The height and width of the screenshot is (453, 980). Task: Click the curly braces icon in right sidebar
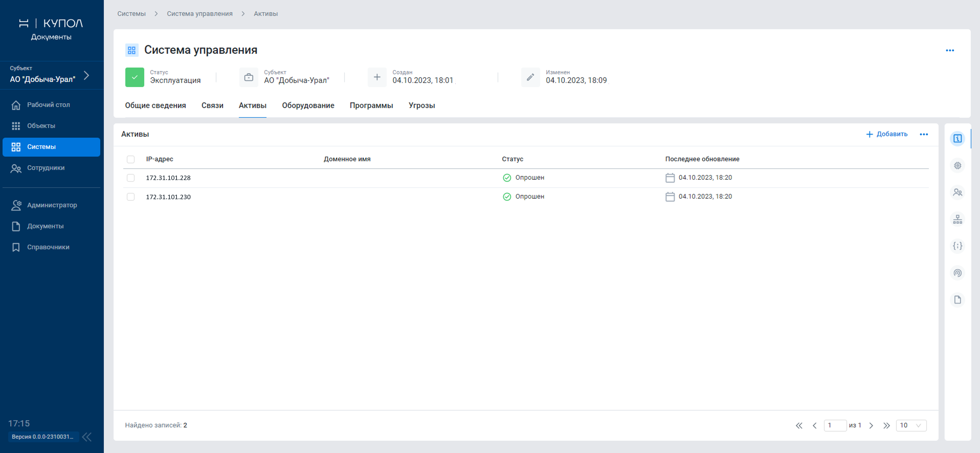tap(957, 246)
